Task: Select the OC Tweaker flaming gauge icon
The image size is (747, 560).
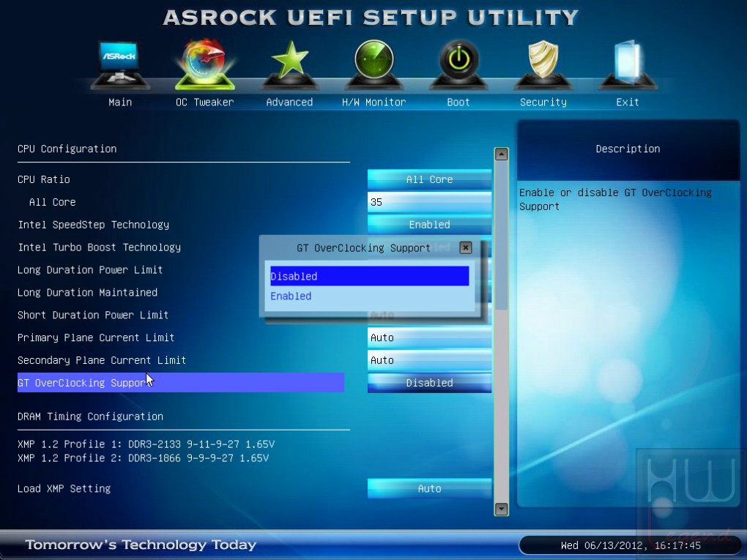Action: point(205,64)
